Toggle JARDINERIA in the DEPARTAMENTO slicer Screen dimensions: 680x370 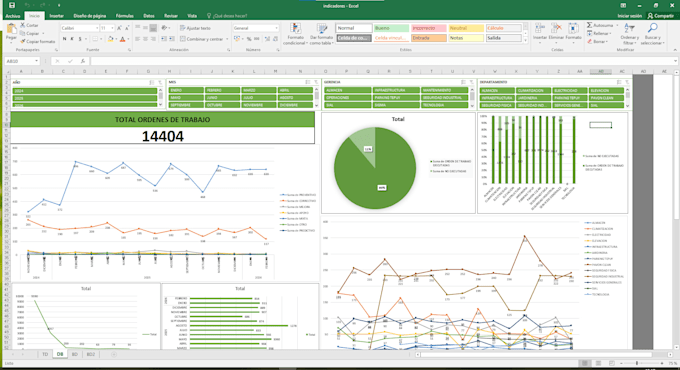[533, 98]
